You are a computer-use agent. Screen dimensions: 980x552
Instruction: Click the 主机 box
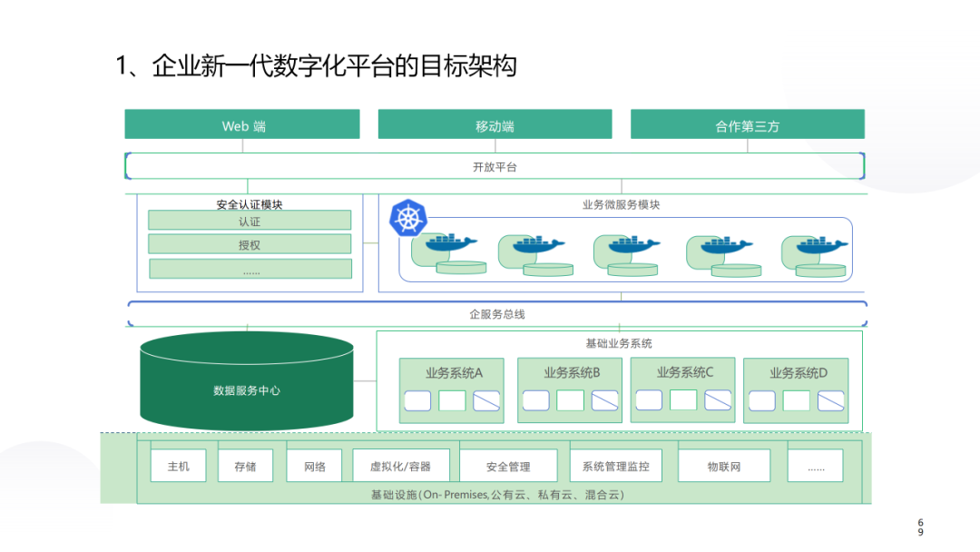click(178, 466)
